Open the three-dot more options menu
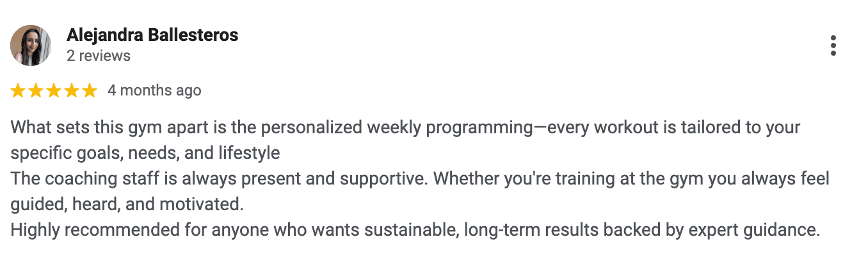The height and width of the screenshot is (264, 868). click(x=833, y=46)
